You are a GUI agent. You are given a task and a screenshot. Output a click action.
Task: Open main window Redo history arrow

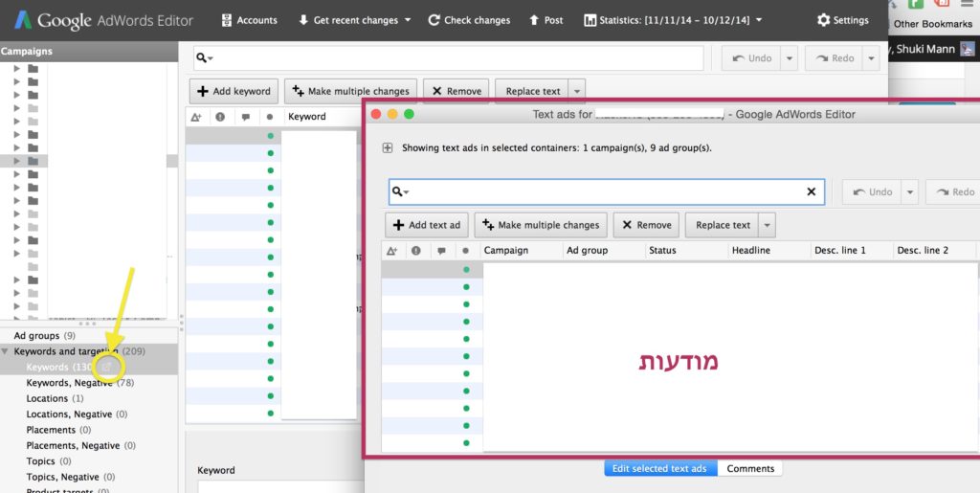[x=871, y=58]
